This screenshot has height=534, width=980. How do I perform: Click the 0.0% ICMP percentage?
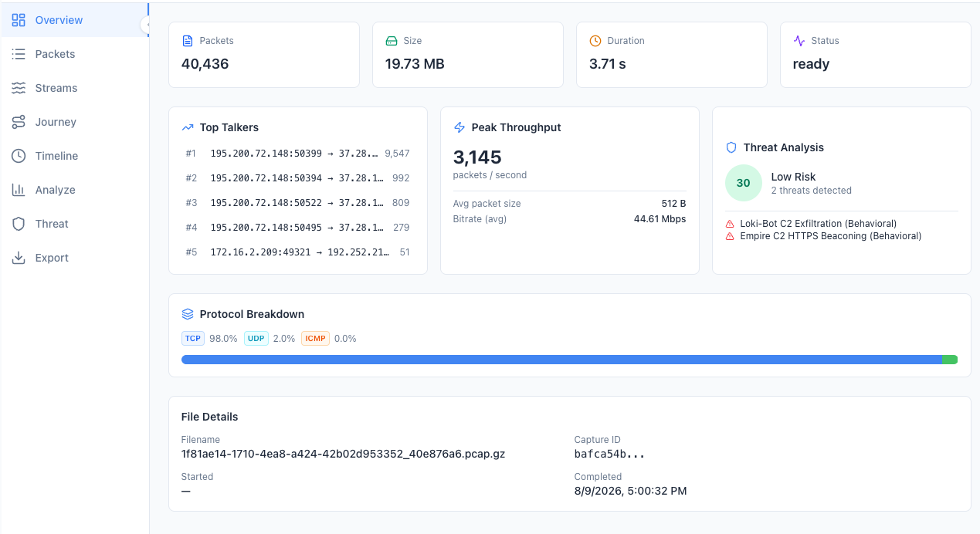point(345,338)
